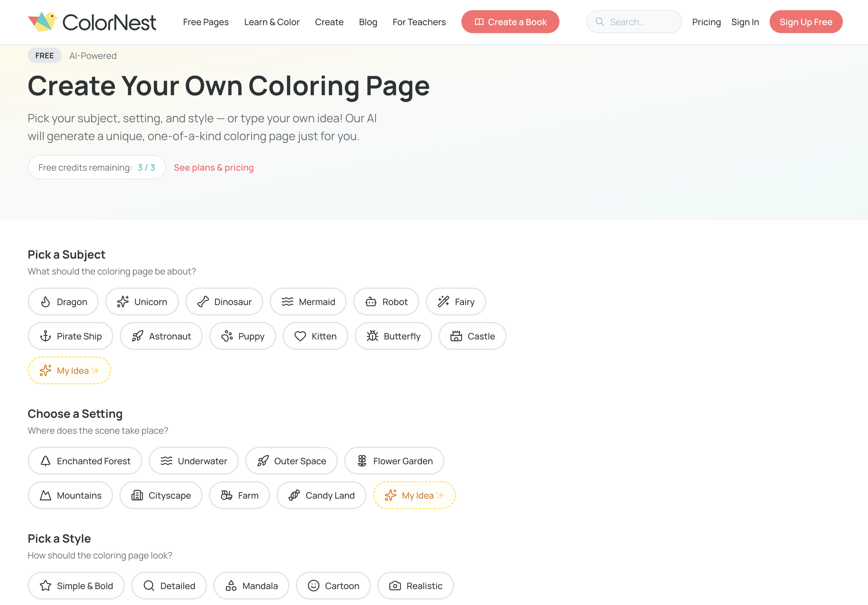Choose the Underwater setting
Viewport: 868px width, 605px height.
click(194, 460)
